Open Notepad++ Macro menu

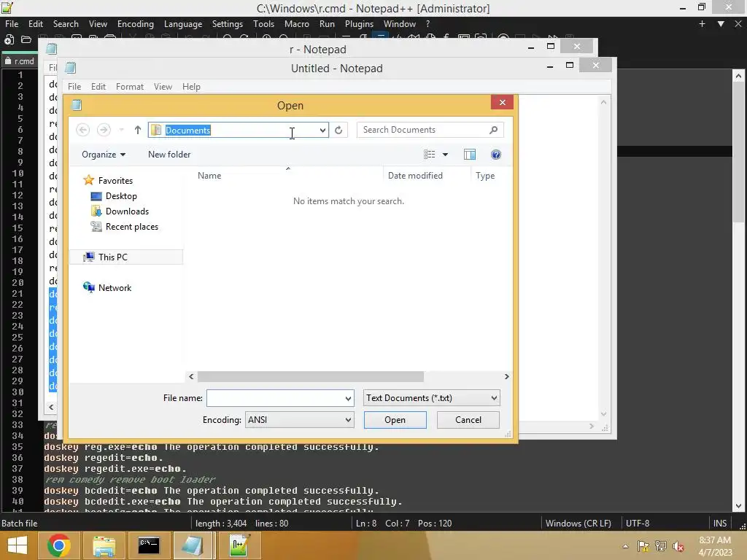pos(296,24)
